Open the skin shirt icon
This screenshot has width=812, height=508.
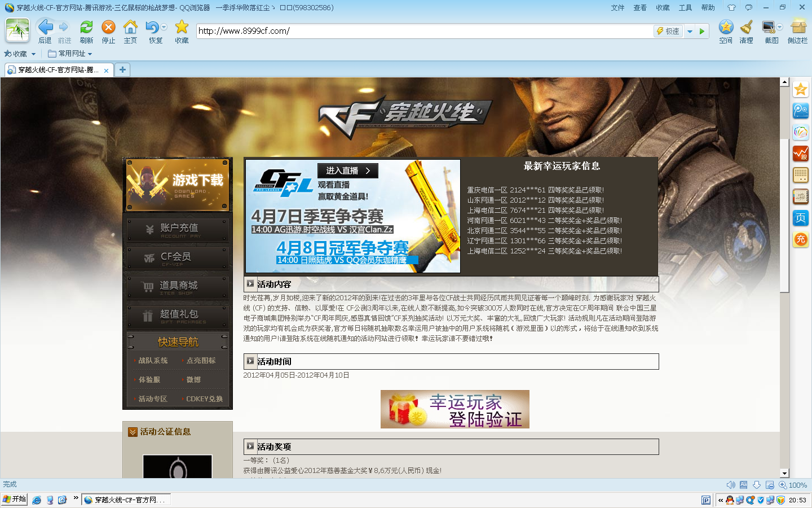click(x=731, y=7)
